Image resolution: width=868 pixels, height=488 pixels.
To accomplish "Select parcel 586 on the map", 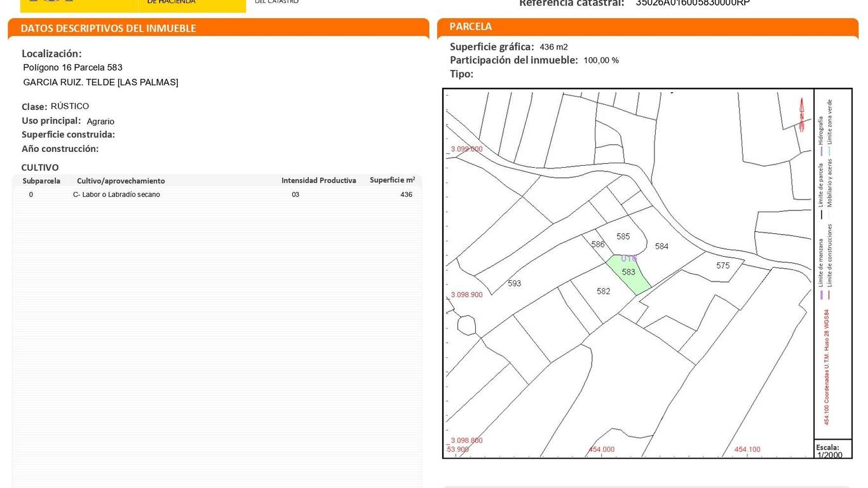I will point(597,245).
